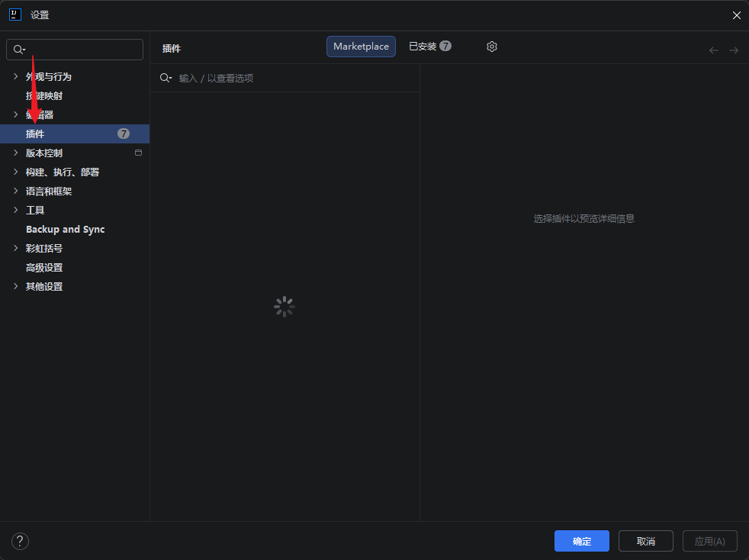Open Backup and Sync settings
The image size is (749, 560).
click(x=66, y=230)
